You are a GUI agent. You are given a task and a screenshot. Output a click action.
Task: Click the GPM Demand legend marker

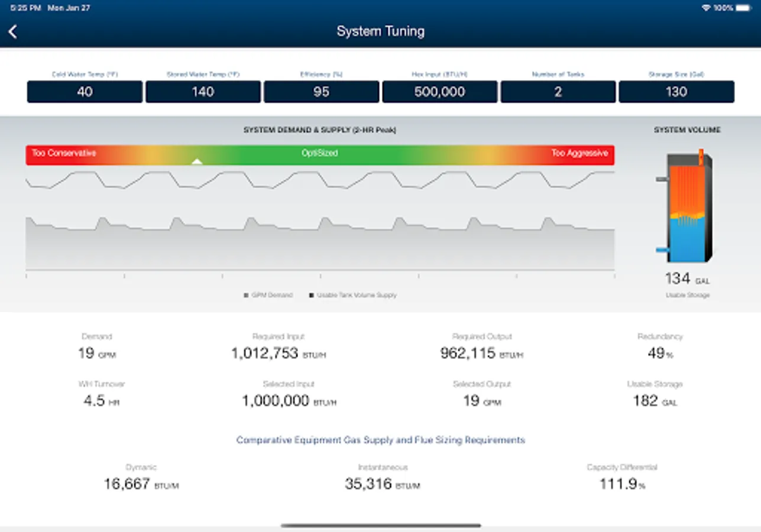[x=246, y=295]
